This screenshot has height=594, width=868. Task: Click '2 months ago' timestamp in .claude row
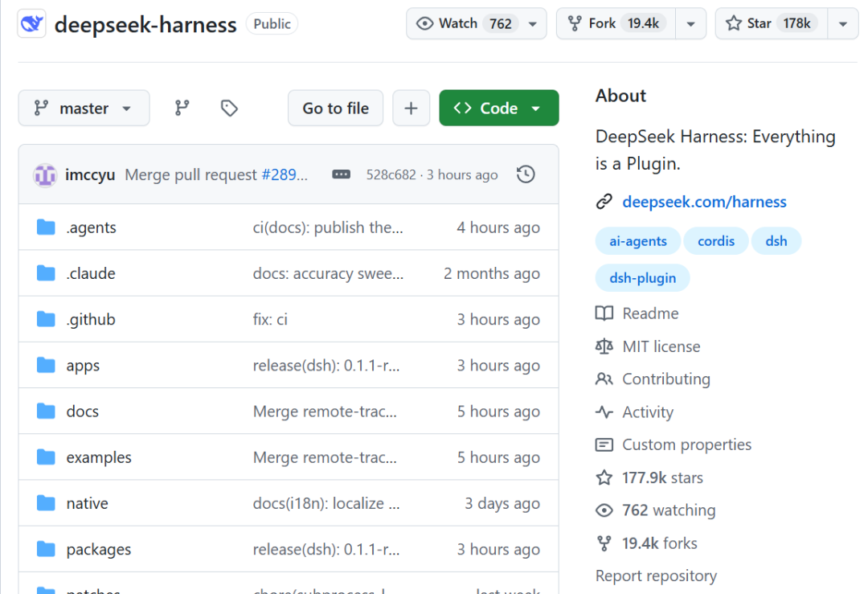click(x=492, y=273)
